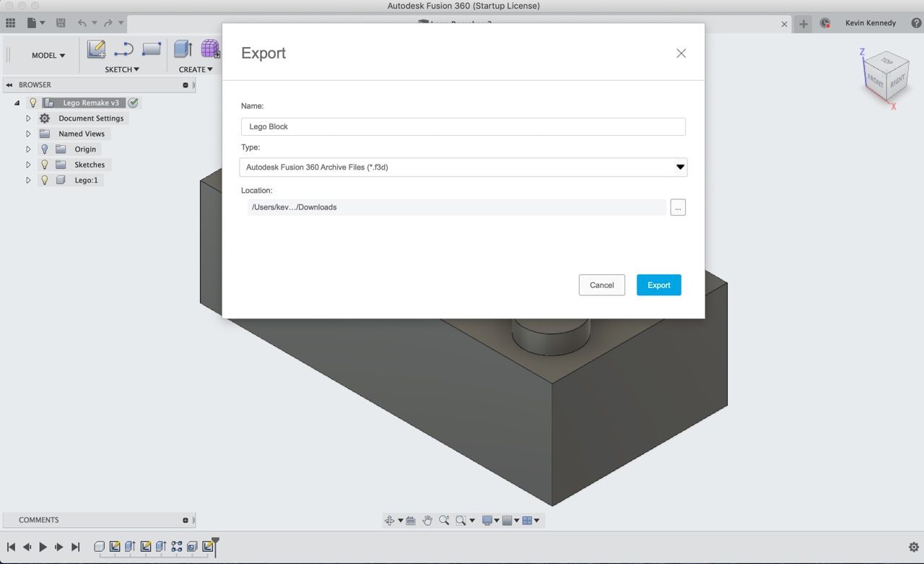This screenshot has width=924, height=564.
Task: Select the shell feature in timeline
Action: 192,547
